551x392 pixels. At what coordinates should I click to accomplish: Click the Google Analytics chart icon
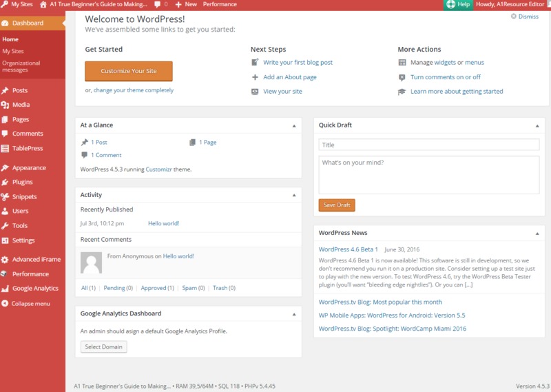click(x=5, y=289)
